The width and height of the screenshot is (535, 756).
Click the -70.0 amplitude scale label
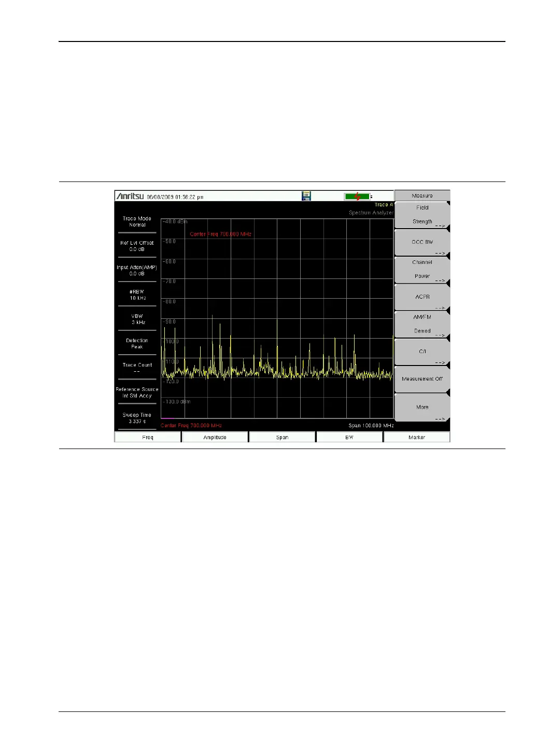point(170,282)
